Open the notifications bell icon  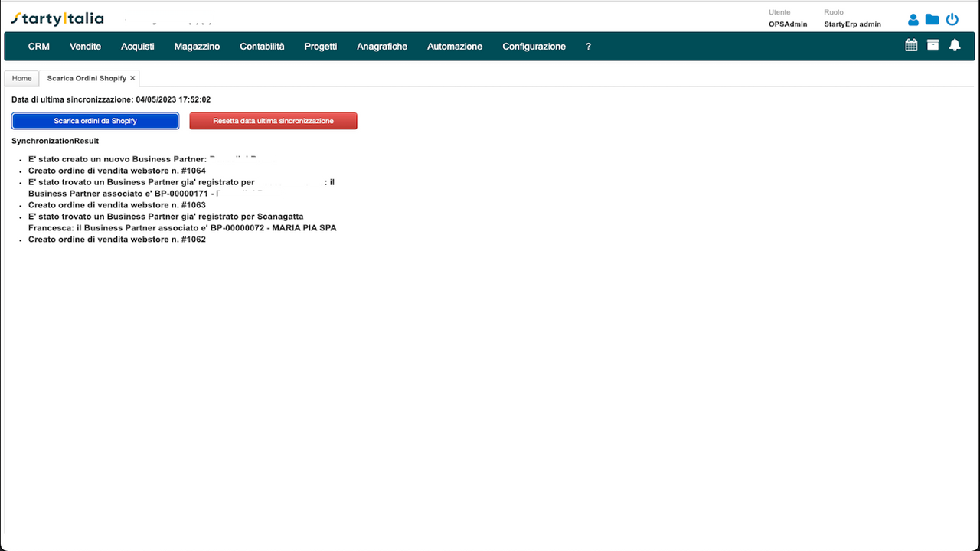[x=955, y=45]
